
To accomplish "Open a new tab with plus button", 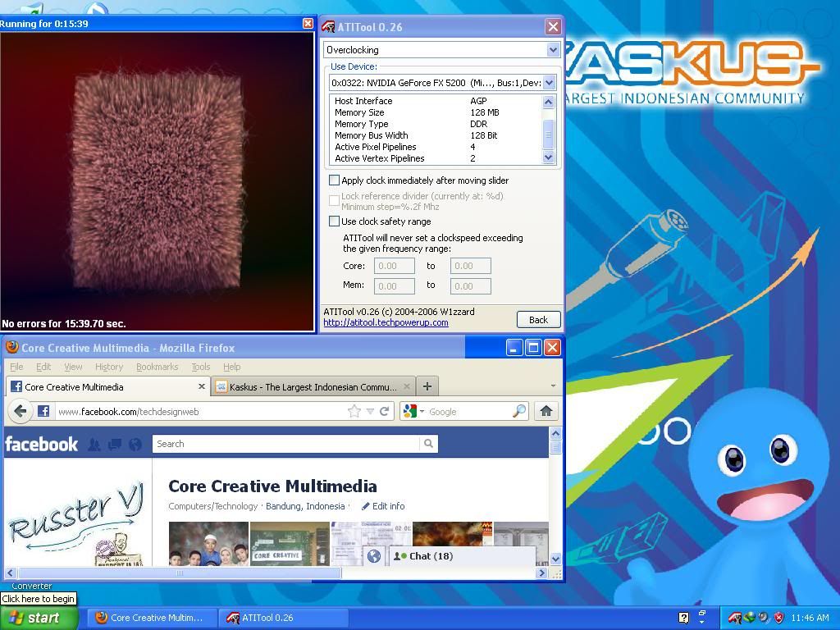I will (x=427, y=386).
